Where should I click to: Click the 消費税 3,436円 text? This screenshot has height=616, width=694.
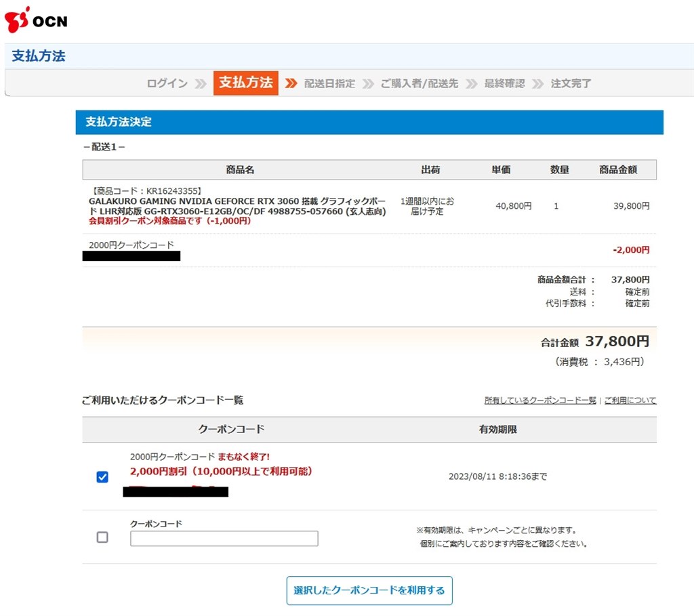click(x=600, y=362)
